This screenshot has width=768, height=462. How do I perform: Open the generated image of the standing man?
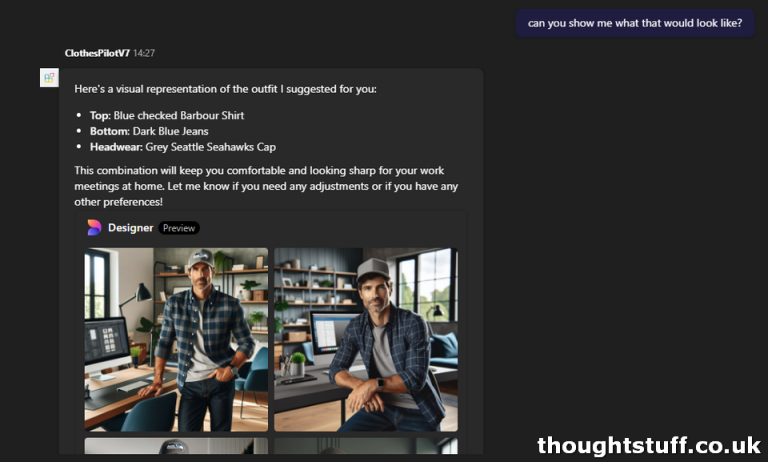click(x=176, y=339)
